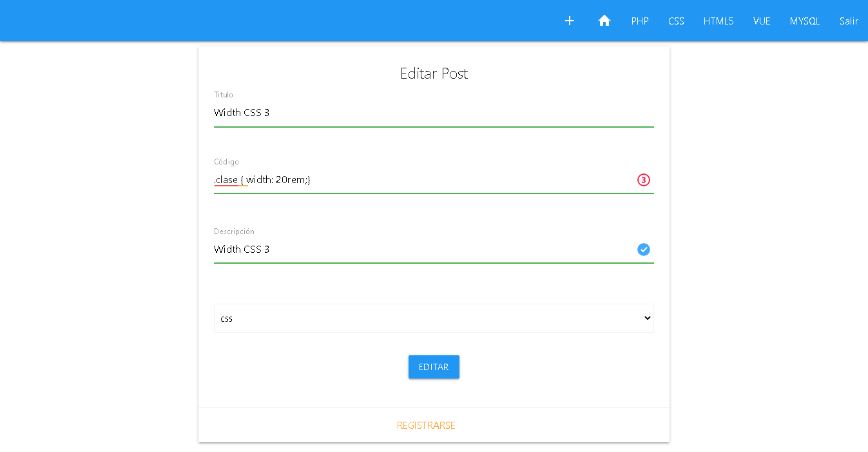Go to home via house icon
Screen dimensions: 868x452
pos(604,21)
